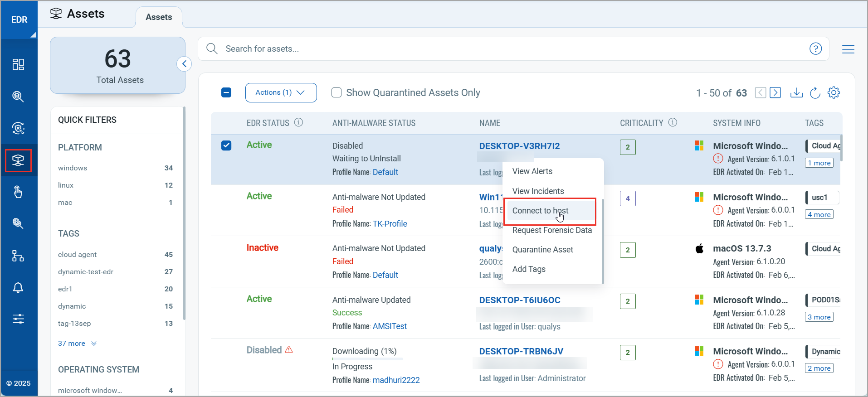Choose Connect to host menu option
868x397 pixels.
click(550, 211)
